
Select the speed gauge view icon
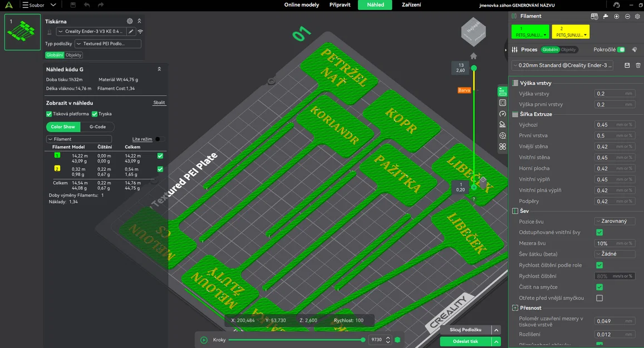coord(503,114)
